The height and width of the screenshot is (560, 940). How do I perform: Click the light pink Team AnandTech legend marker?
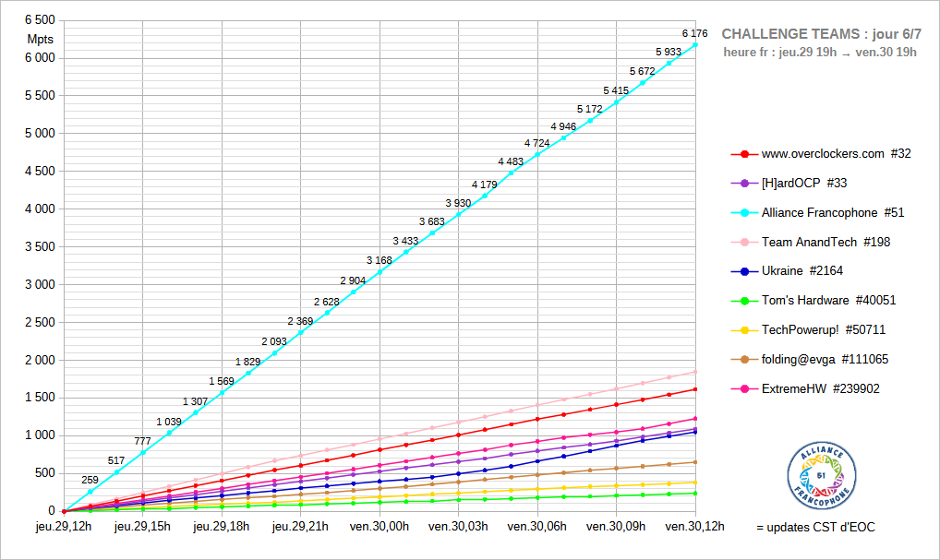(x=744, y=243)
